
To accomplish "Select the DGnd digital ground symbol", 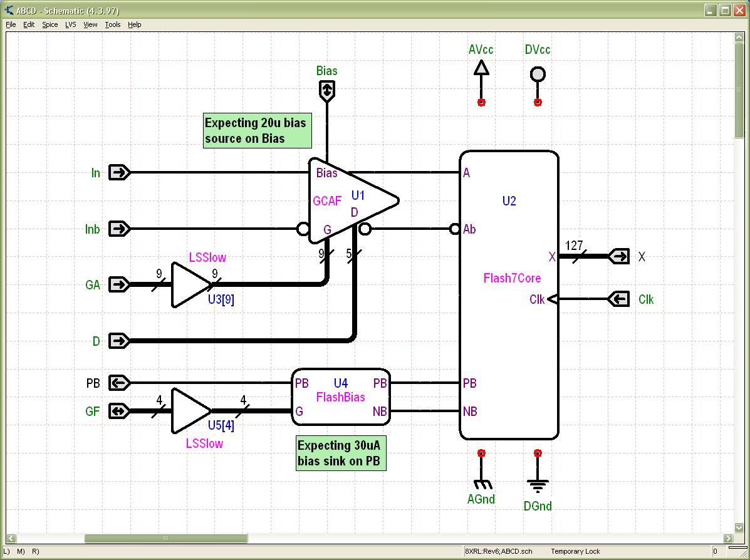I will (x=538, y=485).
